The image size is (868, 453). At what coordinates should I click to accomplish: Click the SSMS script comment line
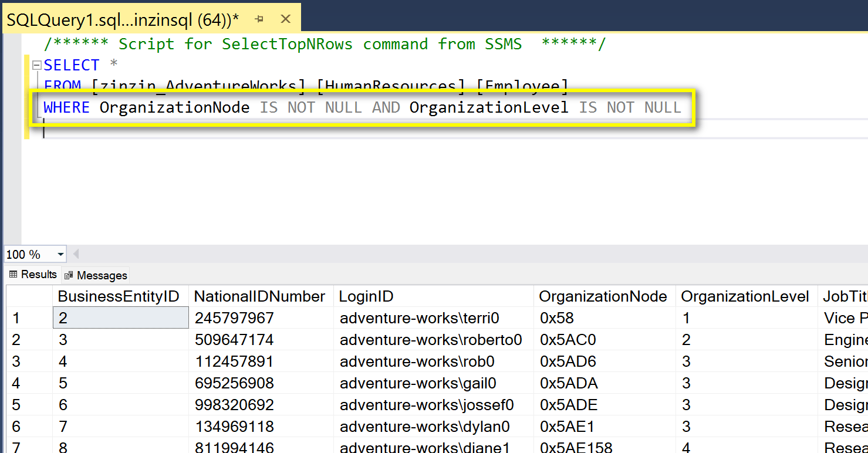325,44
